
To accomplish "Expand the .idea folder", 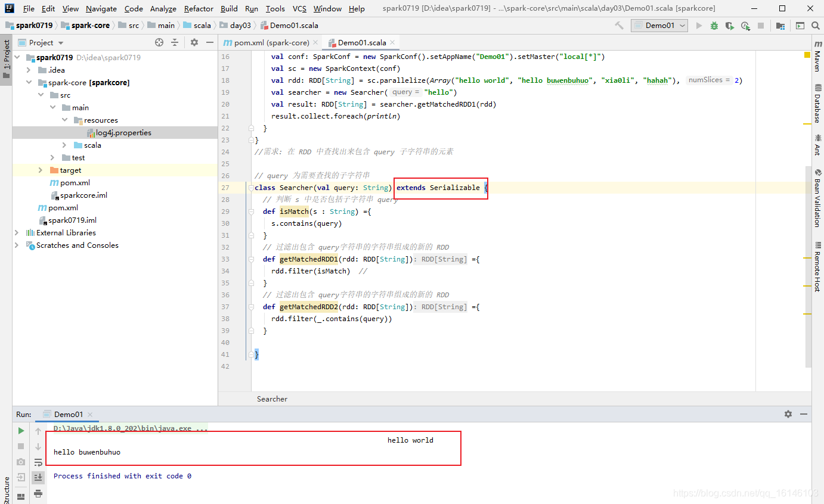I will tap(29, 70).
